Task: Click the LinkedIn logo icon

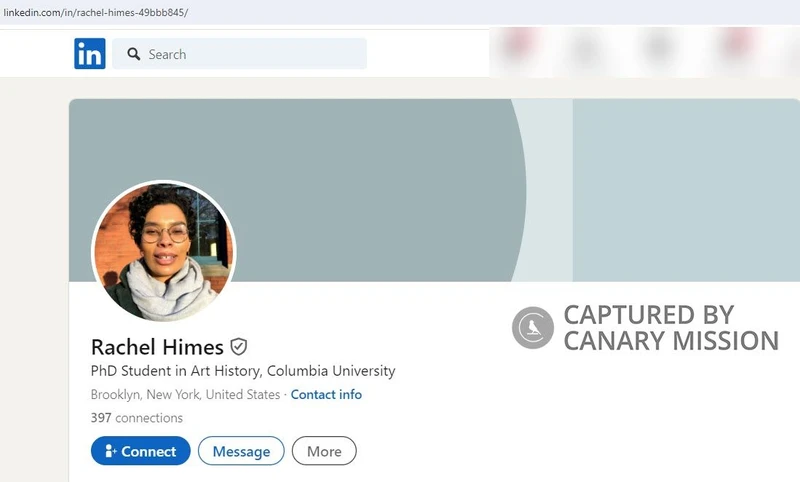Action: tap(90, 54)
